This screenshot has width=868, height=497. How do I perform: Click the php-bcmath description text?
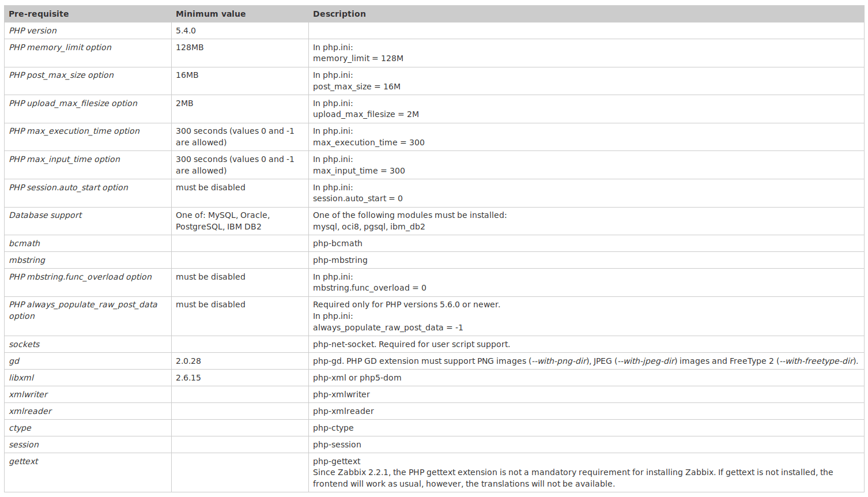coord(337,243)
